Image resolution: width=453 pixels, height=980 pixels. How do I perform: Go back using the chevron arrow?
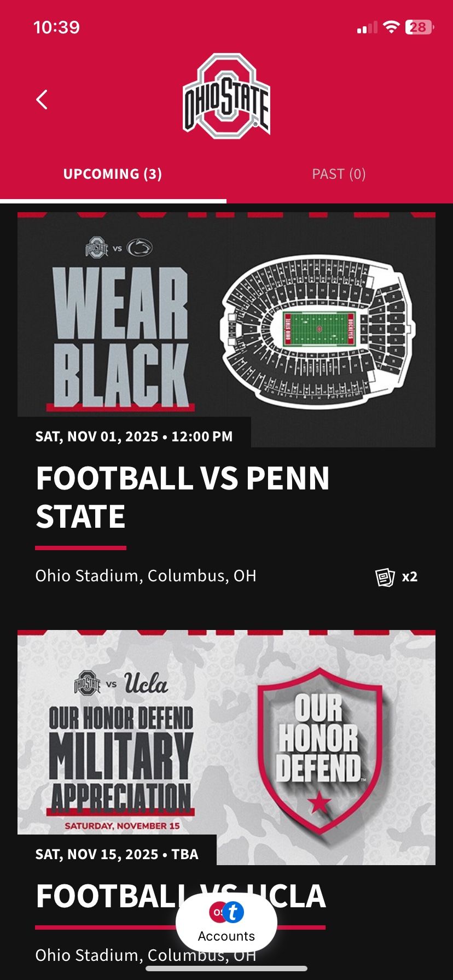[x=40, y=100]
